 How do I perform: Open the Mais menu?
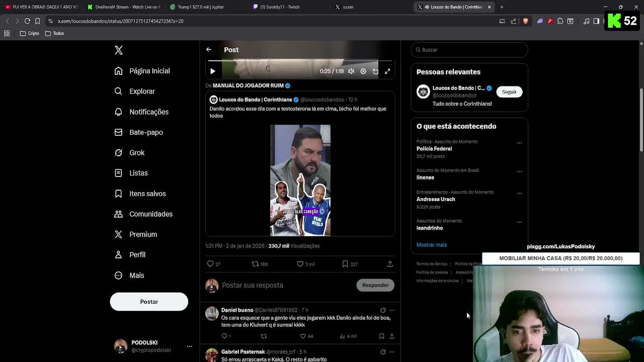tap(129, 276)
